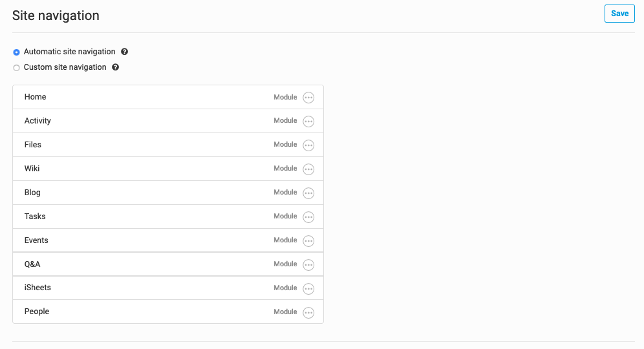Show help for Automatic site navigation
The width and height of the screenshot is (644, 349).
point(125,52)
